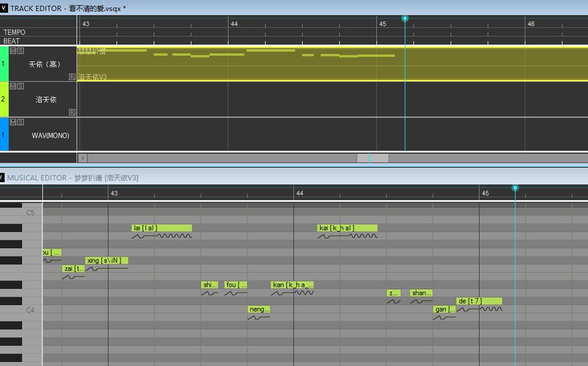Mute the WAV(MONO) track
The width and height of the screenshot is (588, 366).
coord(13,122)
